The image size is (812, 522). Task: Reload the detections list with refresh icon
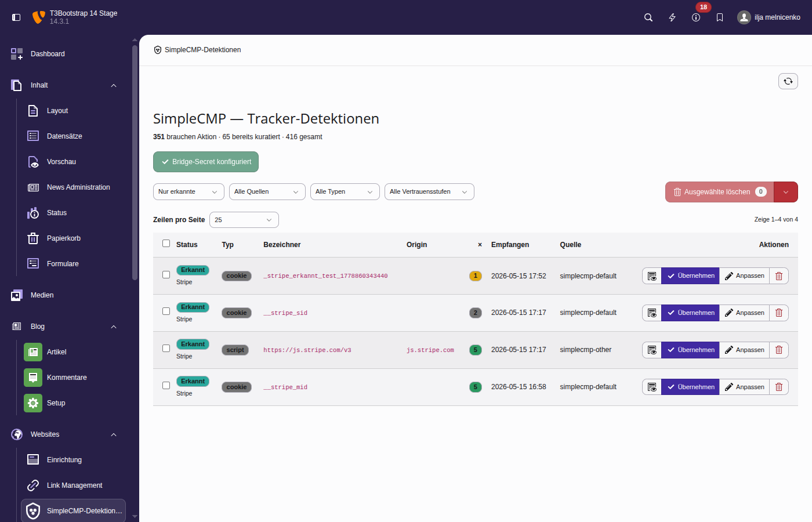click(x=788, y=81)
